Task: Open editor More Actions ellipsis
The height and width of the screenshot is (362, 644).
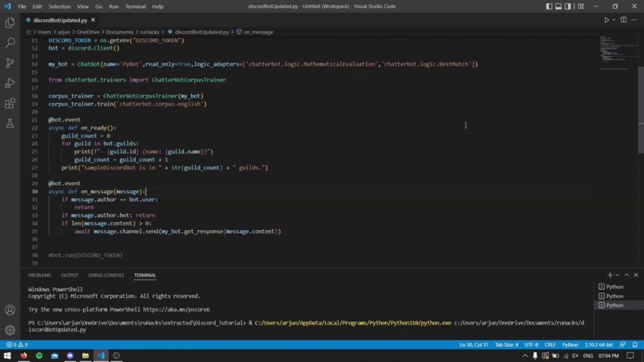Action: [634, 20]
